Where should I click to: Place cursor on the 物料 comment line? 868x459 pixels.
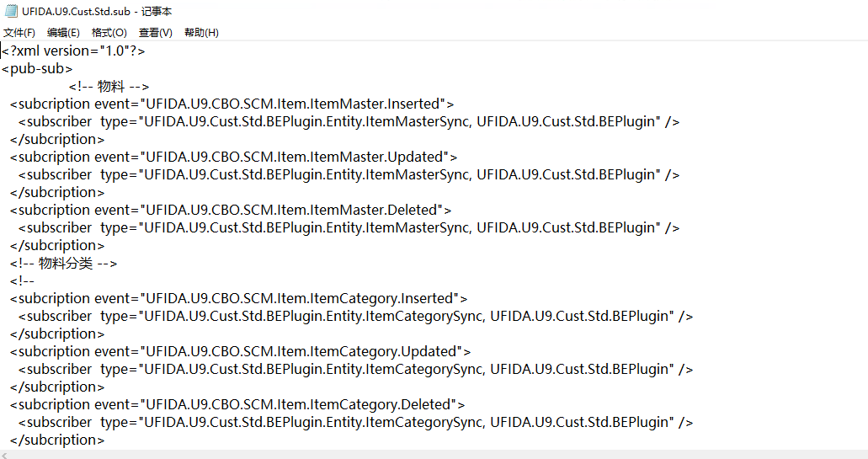pyautogui.click(x=109, y=87)
